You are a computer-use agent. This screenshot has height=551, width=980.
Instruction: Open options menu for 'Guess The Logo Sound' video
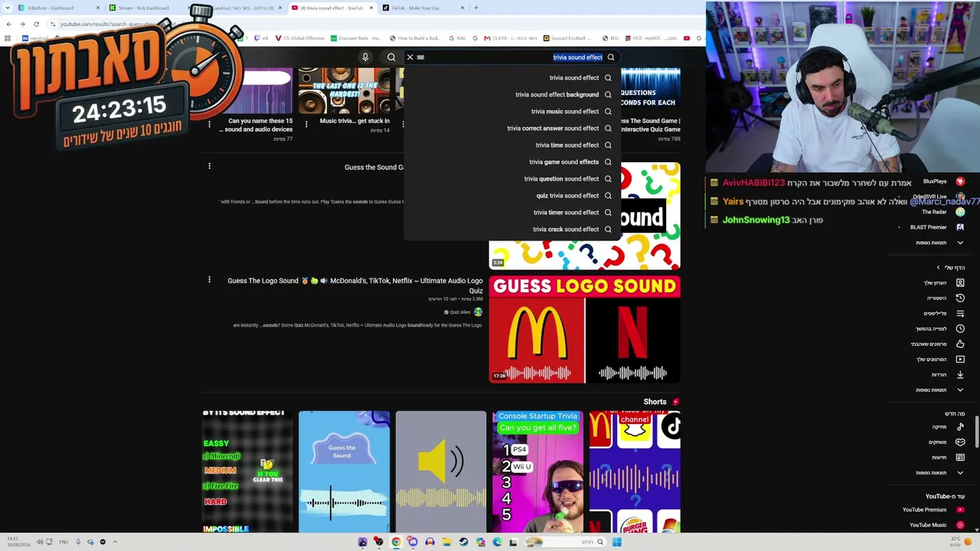(209, 280)
